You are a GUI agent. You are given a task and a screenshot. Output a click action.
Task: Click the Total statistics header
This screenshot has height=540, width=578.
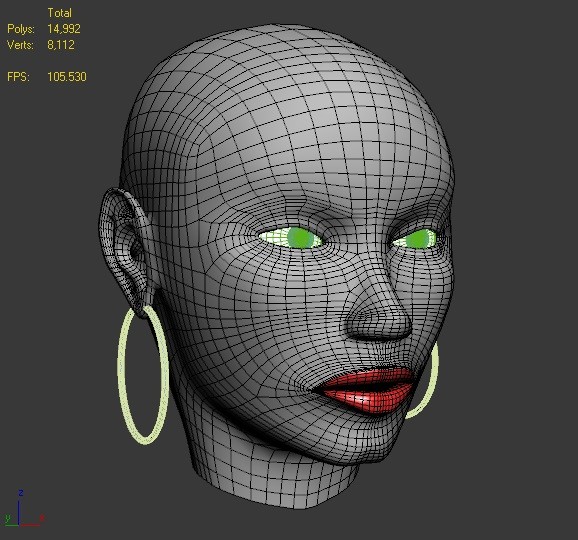pos(59,13)
